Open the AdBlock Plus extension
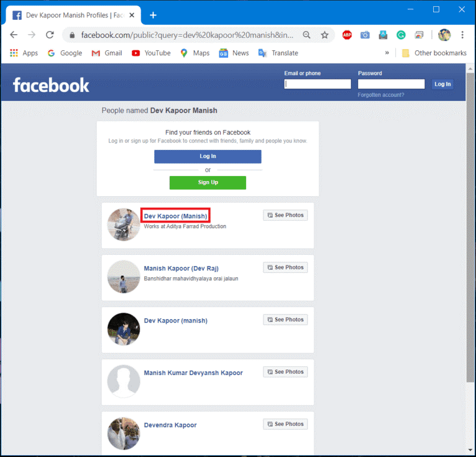476x457 pixels. click(x=347, y=35)
